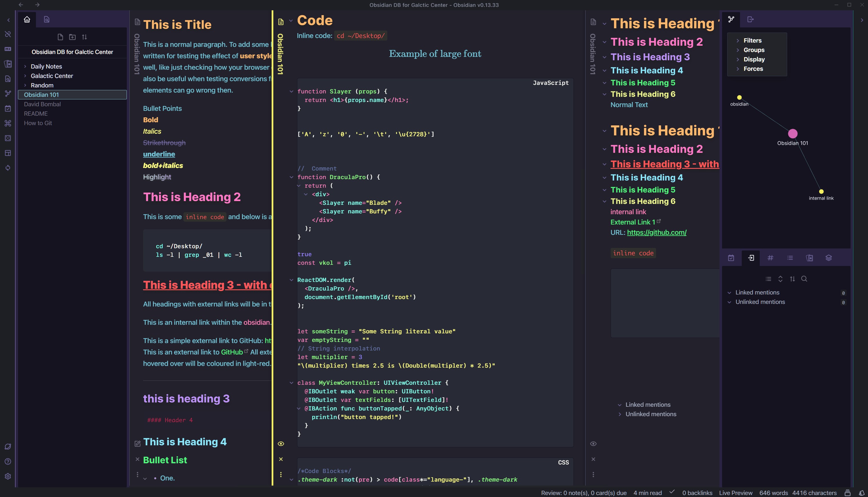Screen dimensions: 868x497
Task: Click the dice random note icon
Action: tap(8, 138)
